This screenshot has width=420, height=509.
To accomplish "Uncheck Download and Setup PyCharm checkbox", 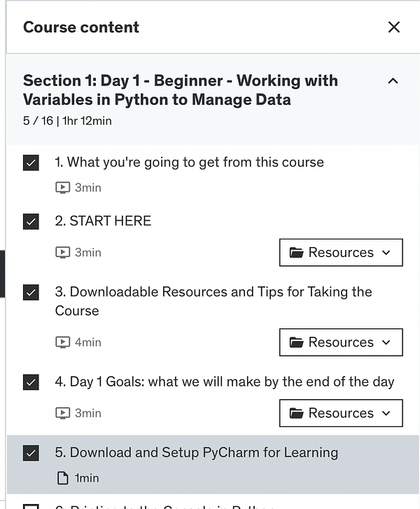I will (31, 453).
